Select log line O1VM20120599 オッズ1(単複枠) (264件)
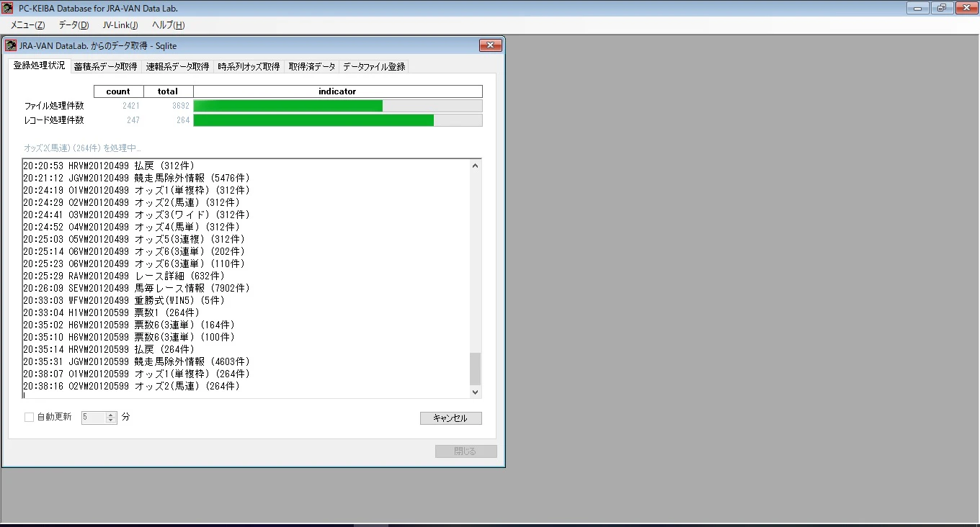This screenshot has height=527, width=980. [x=136, y=374]
